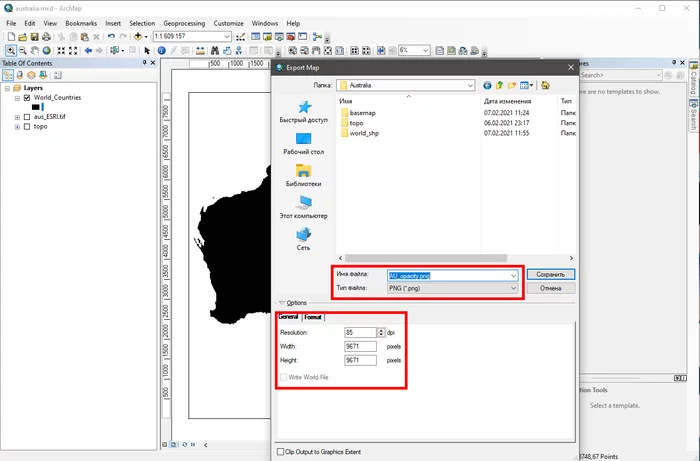
Task: Click the file list horizontal scrollbar
Action: point(426,258)
